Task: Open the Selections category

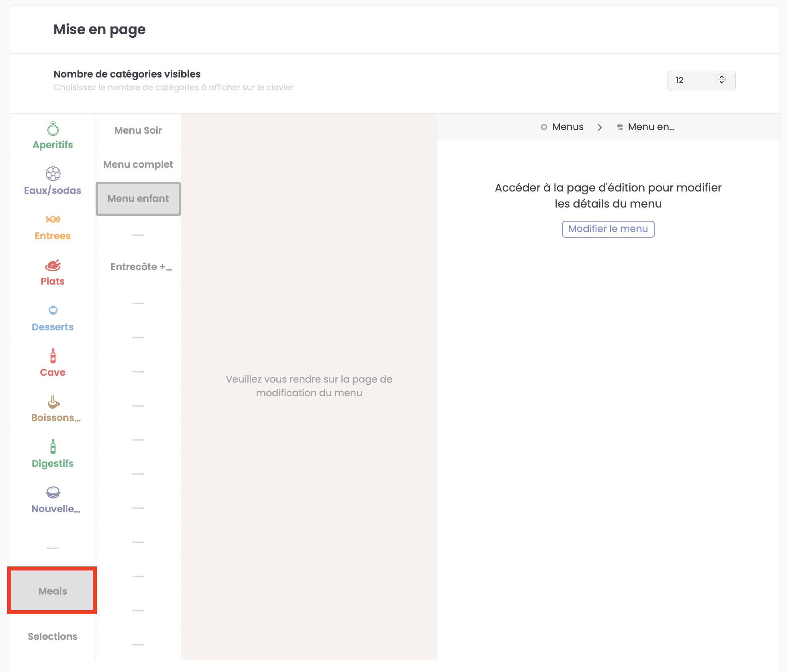Action: (x=52, y=636)
